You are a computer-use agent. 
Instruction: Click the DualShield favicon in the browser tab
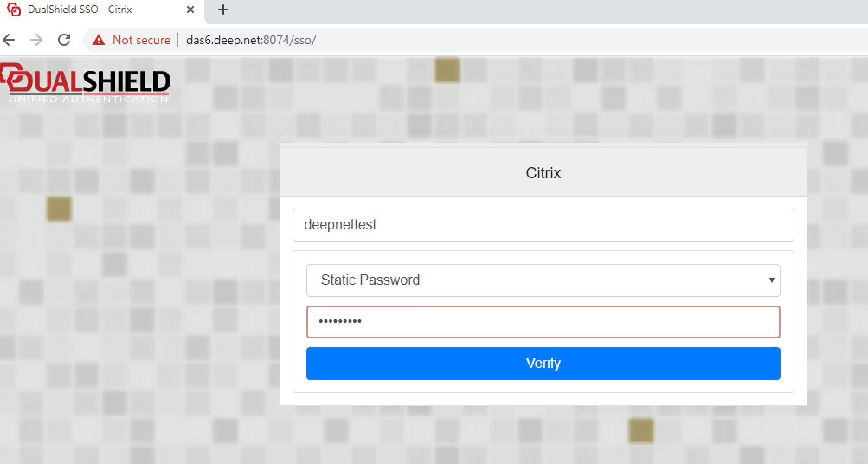(x=14, y=10)
